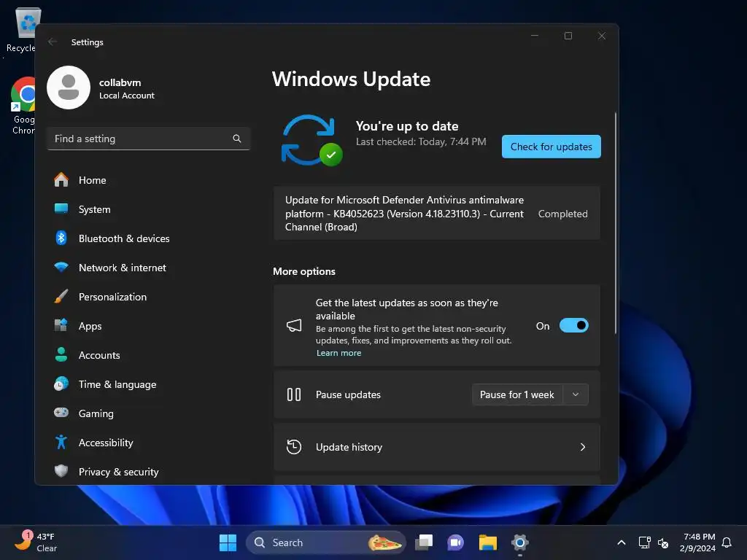Click the Gaming controller icon

[61, 413]
